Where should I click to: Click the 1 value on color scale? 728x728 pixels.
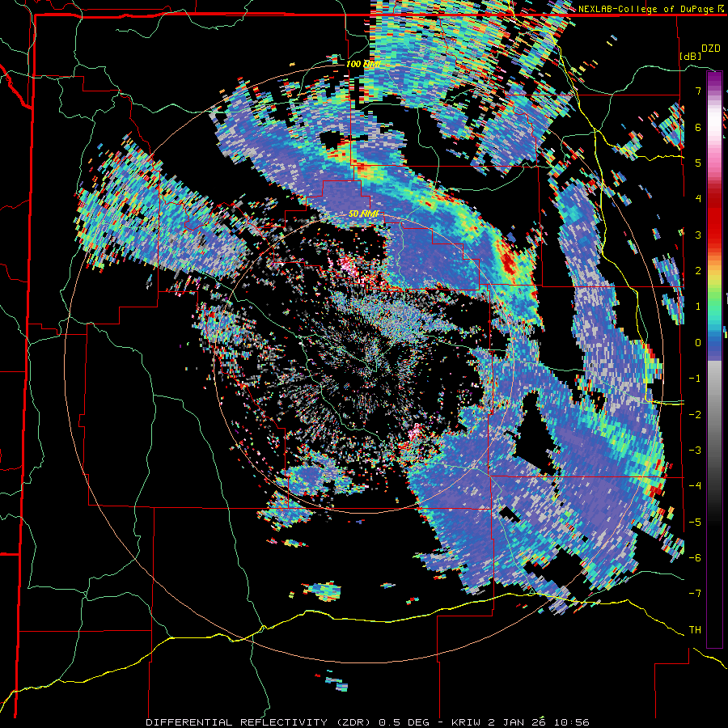(698, 307)
